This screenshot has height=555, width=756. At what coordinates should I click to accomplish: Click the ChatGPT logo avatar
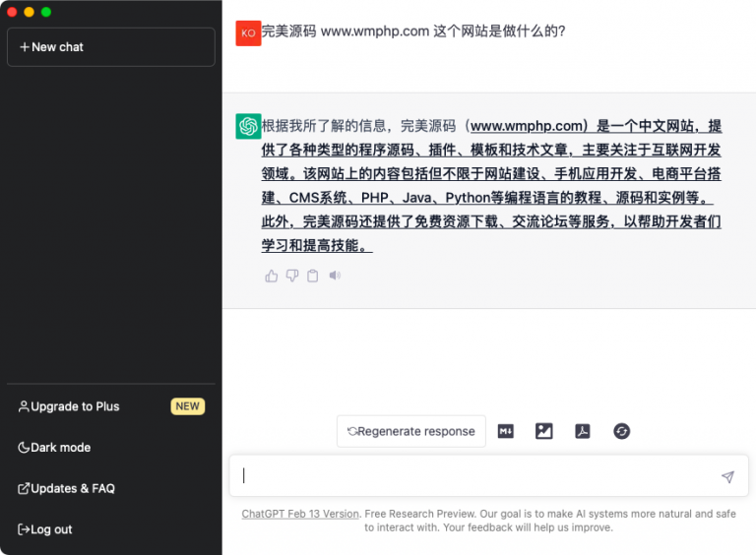[248, 126]
